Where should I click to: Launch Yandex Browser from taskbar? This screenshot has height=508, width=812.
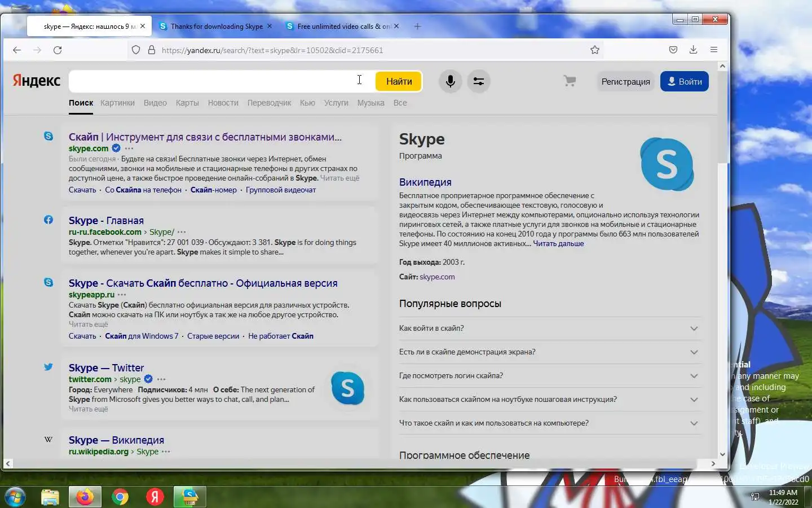point(155,497)
